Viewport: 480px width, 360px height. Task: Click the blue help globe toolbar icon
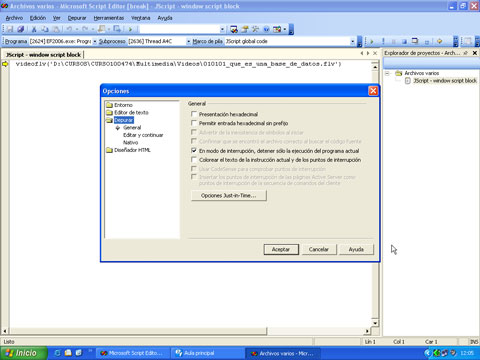tap(266, 29)
